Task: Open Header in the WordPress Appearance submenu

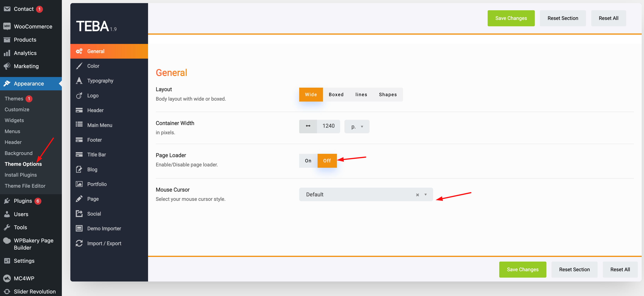Action: (13, 142)
